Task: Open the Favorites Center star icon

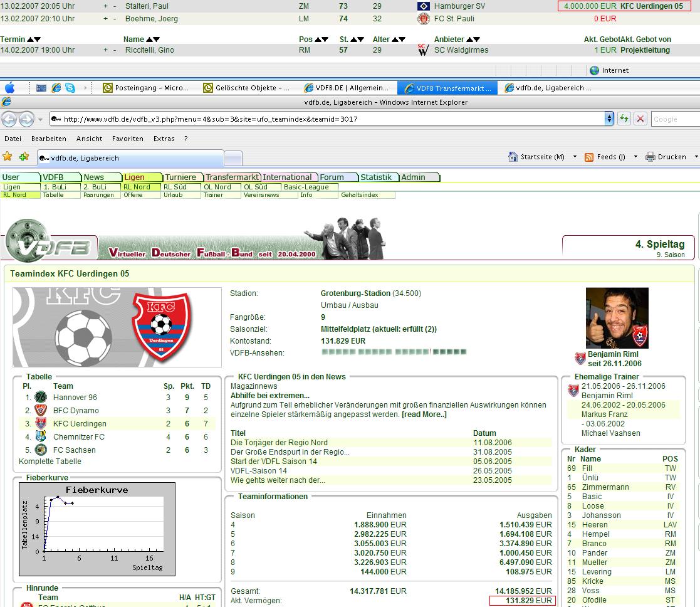Action: [8, 156]
